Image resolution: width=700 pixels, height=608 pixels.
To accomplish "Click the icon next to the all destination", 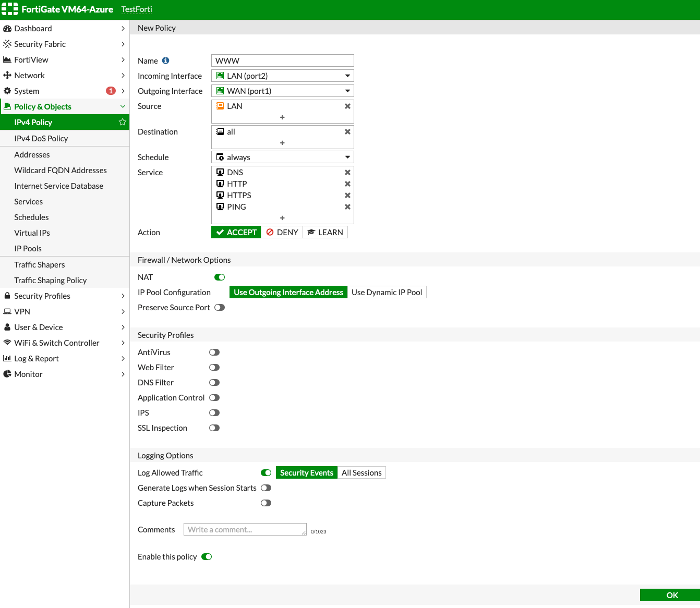I will click(x=221, y=131).
